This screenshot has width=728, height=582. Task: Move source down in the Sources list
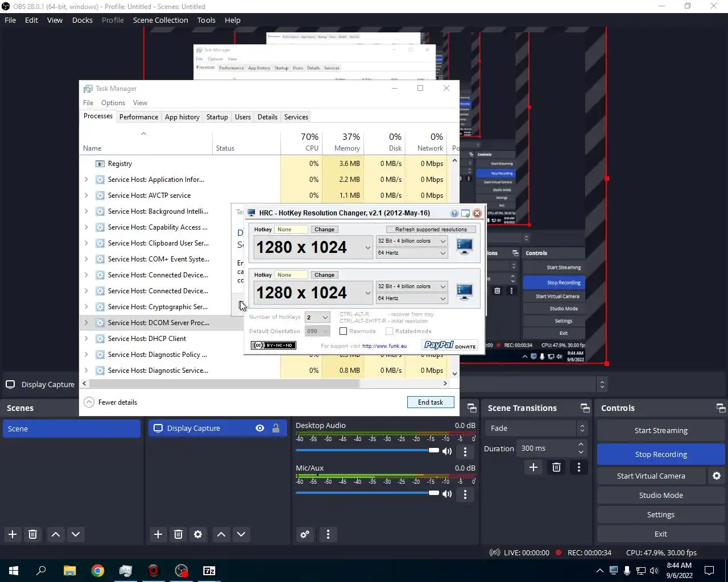pos(241,534)
